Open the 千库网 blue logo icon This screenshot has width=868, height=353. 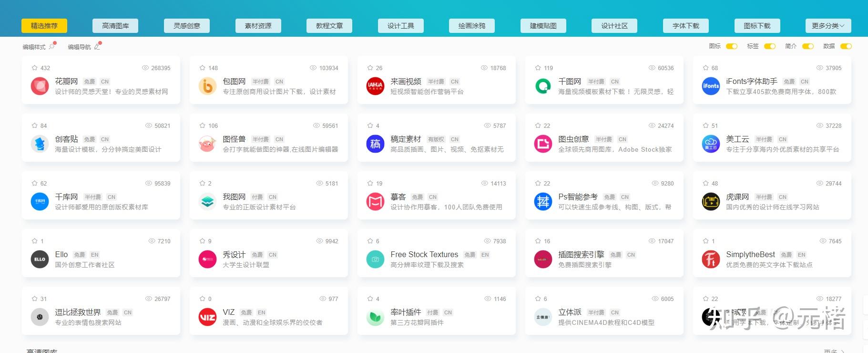(40, 202)
